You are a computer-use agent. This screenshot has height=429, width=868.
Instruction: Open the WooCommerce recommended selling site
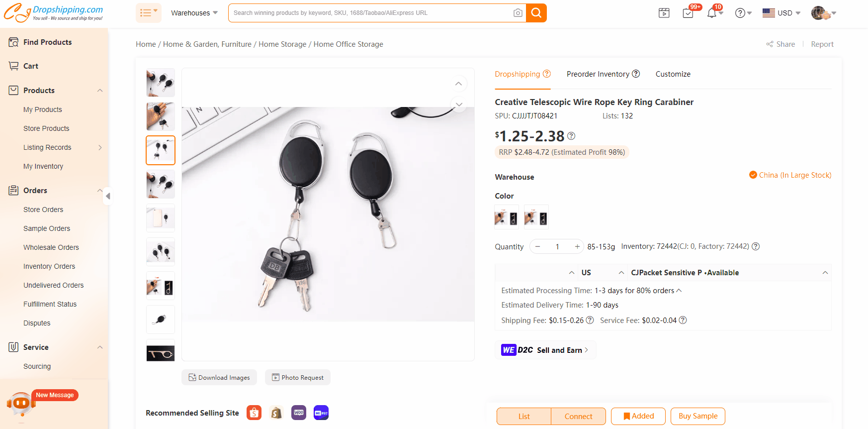tap(299, 413)
